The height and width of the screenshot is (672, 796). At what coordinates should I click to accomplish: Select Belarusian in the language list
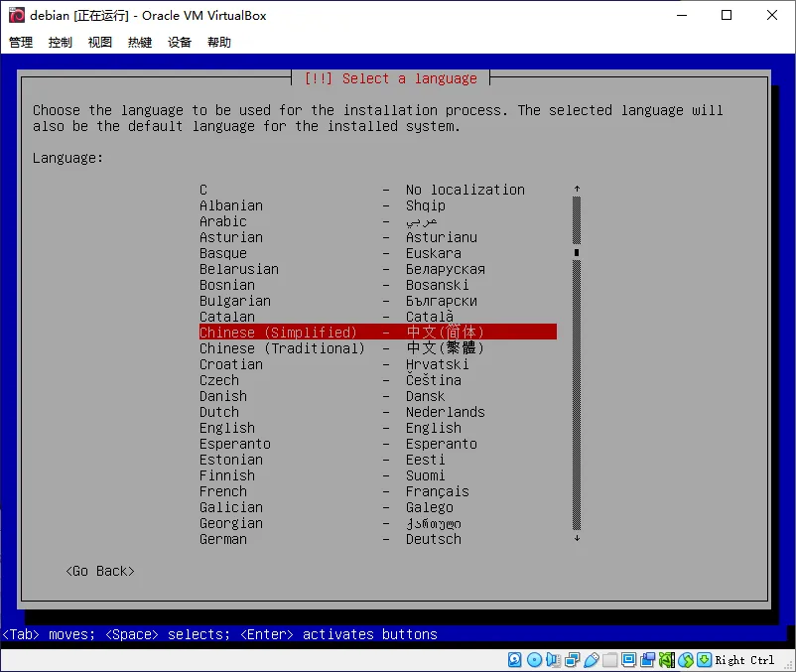pyautogui.click(x=378, y=269)
